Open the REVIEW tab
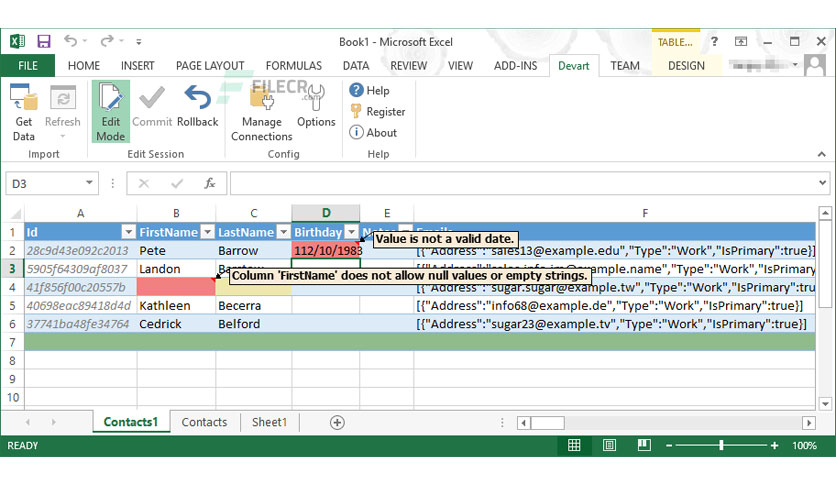This screenshot has height=484, width=836. 408,66
